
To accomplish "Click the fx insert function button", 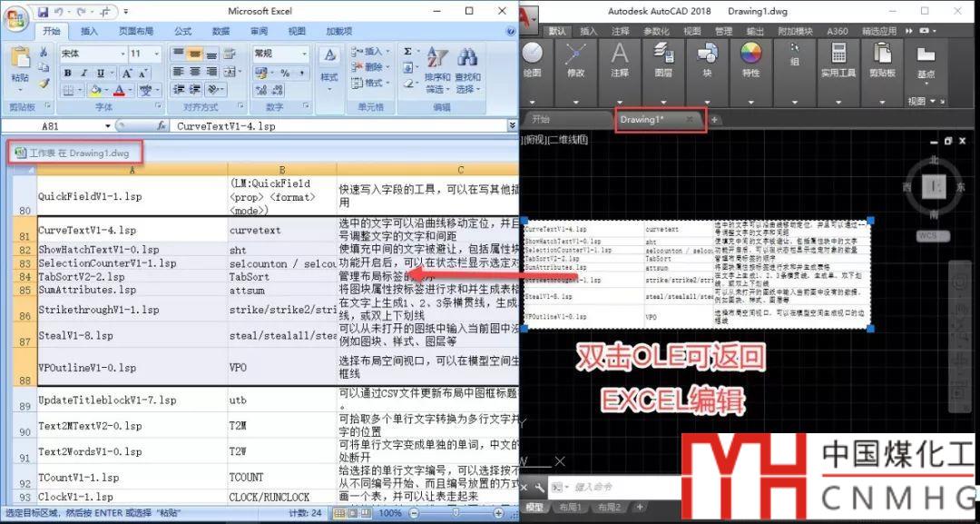I will [161, 126].
